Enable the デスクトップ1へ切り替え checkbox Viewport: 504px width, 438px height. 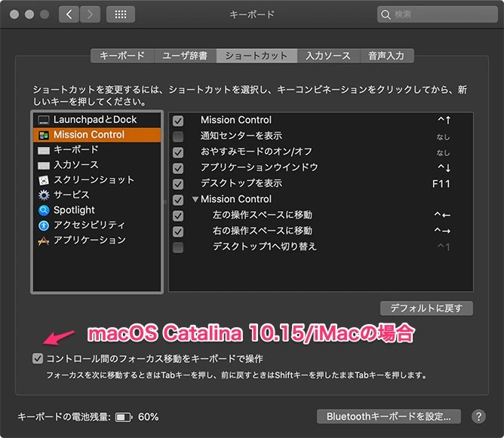coord(178,247)
